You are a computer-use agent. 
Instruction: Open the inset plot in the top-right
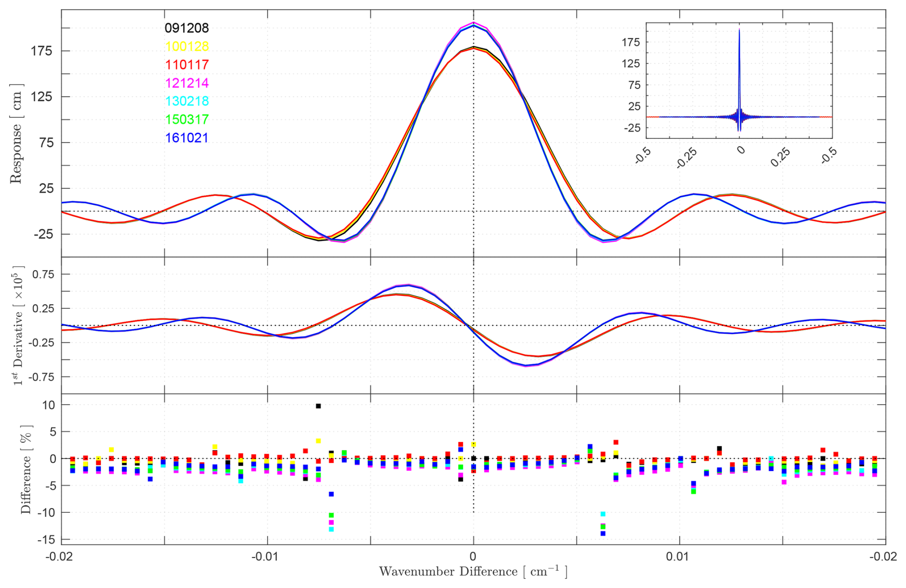click(x=739, y=80)
